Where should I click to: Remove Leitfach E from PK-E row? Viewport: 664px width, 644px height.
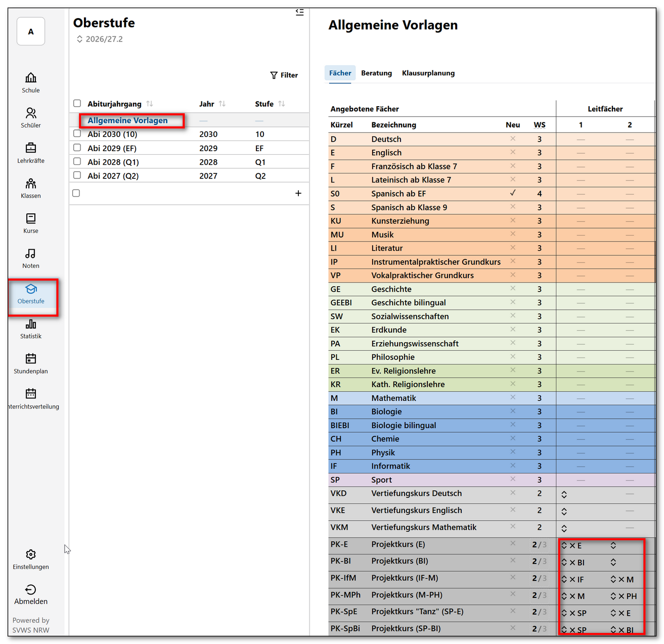(x=572, y=546)
